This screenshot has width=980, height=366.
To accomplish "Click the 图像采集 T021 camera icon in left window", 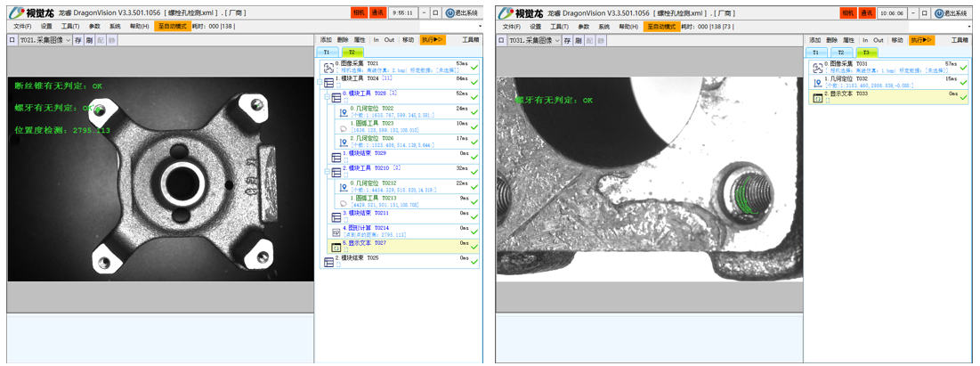I will [328, 67].
